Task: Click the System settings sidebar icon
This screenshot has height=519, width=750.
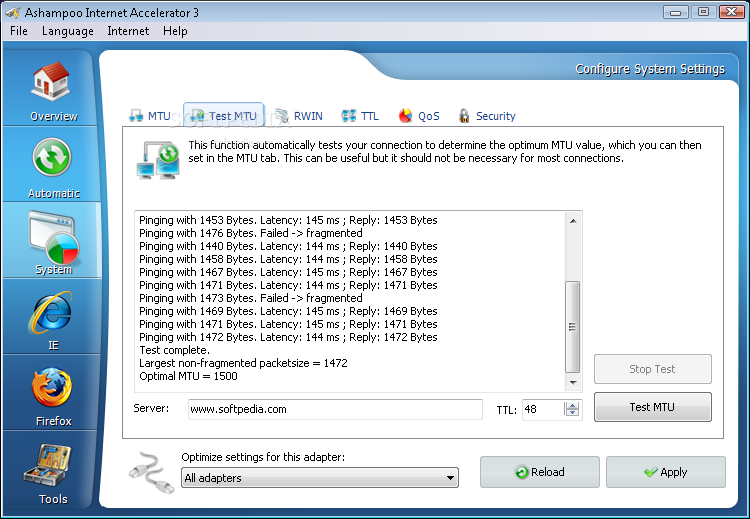Action: tap(52, 237)
